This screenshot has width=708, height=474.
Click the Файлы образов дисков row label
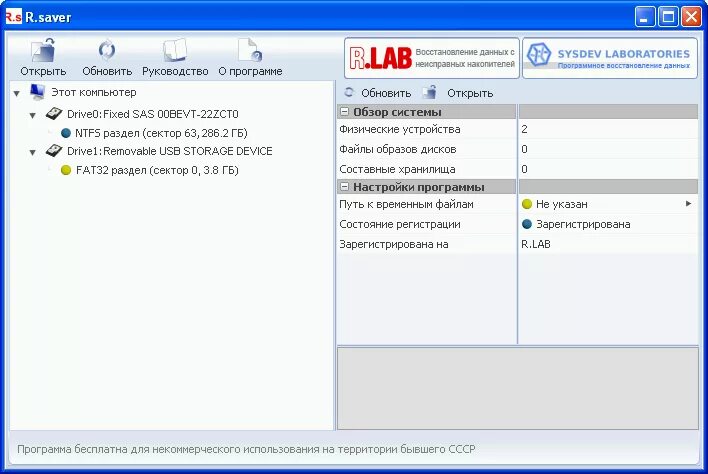click(398, 149)
